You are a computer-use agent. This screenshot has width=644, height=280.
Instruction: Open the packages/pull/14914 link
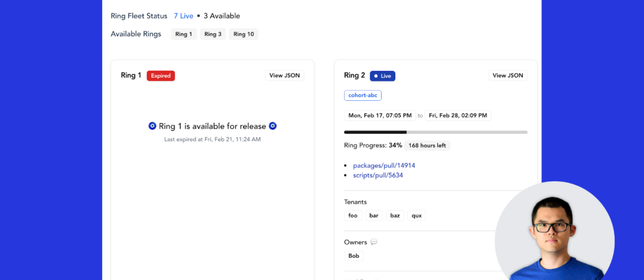[384, 165]
